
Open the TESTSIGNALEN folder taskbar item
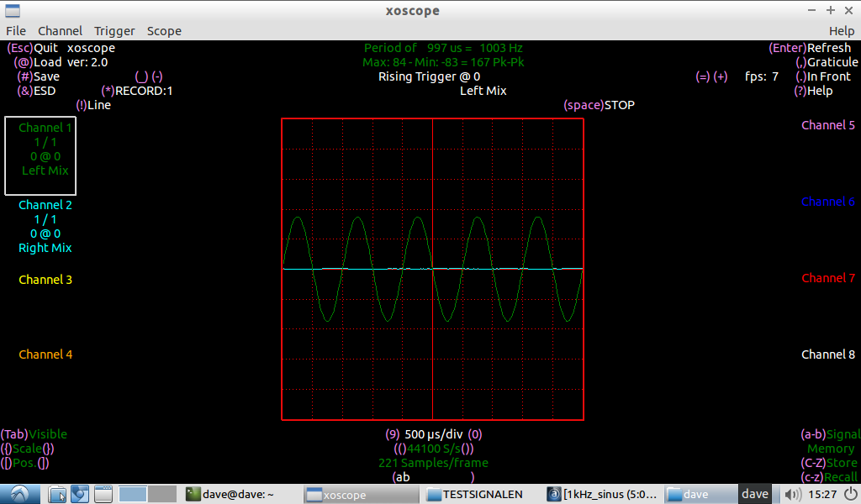[475, 494]
